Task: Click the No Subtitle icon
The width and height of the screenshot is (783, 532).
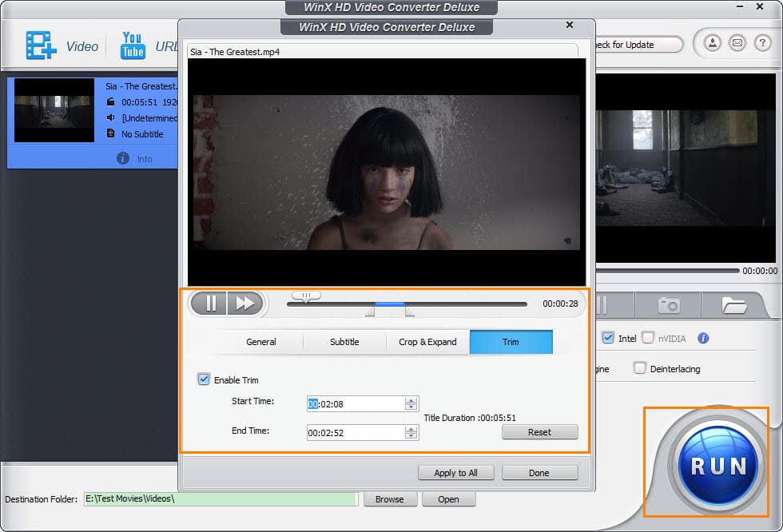Action: pyautogui.click(x=111, y=133)
